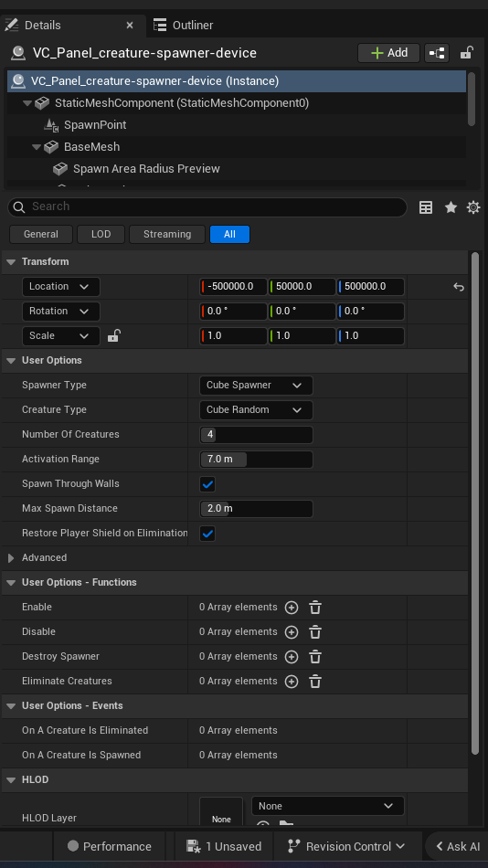Open the HLOD Layer None dropdown

click(x=328, y=806)
